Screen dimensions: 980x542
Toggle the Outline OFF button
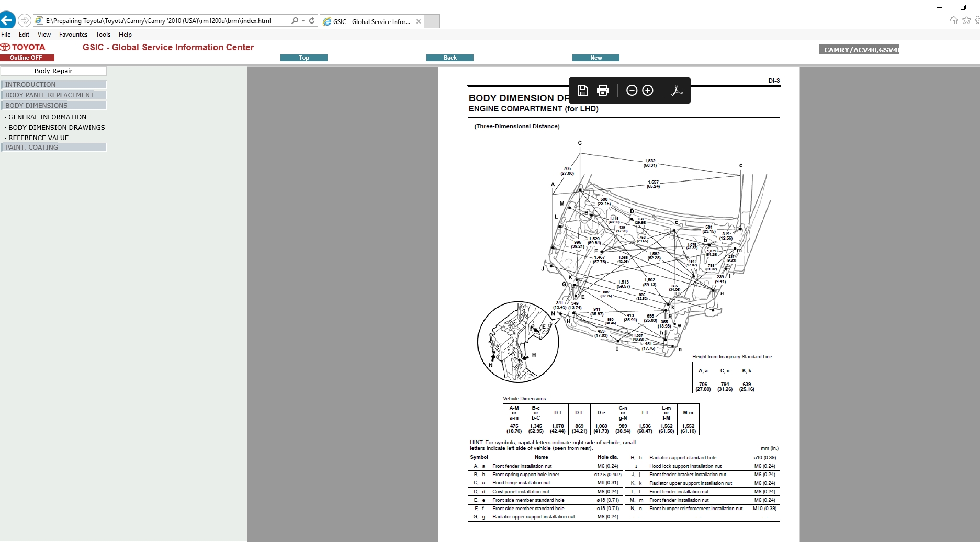point(26,58)
